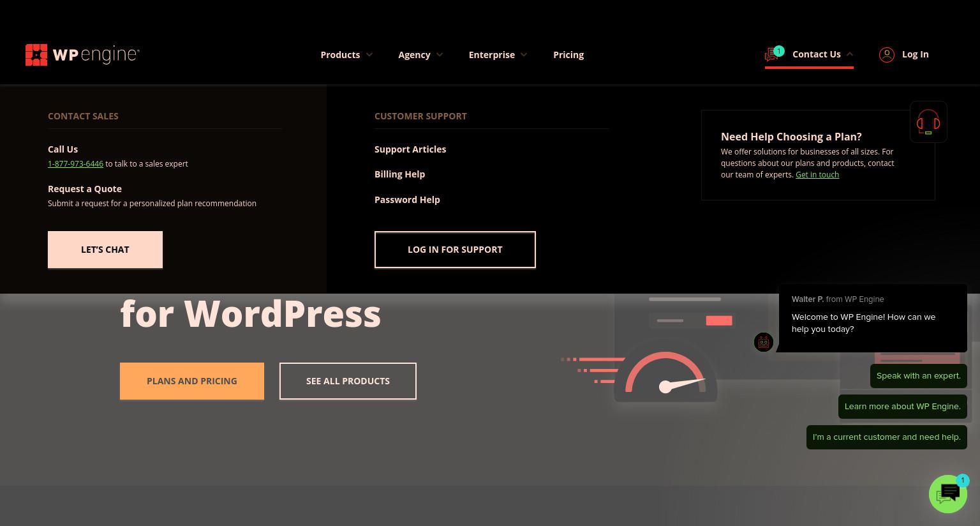This screenshot has height=526, width=980.
Task: Click the CUSTOMER SUPPORT section heading
Action: click(420, 116)
